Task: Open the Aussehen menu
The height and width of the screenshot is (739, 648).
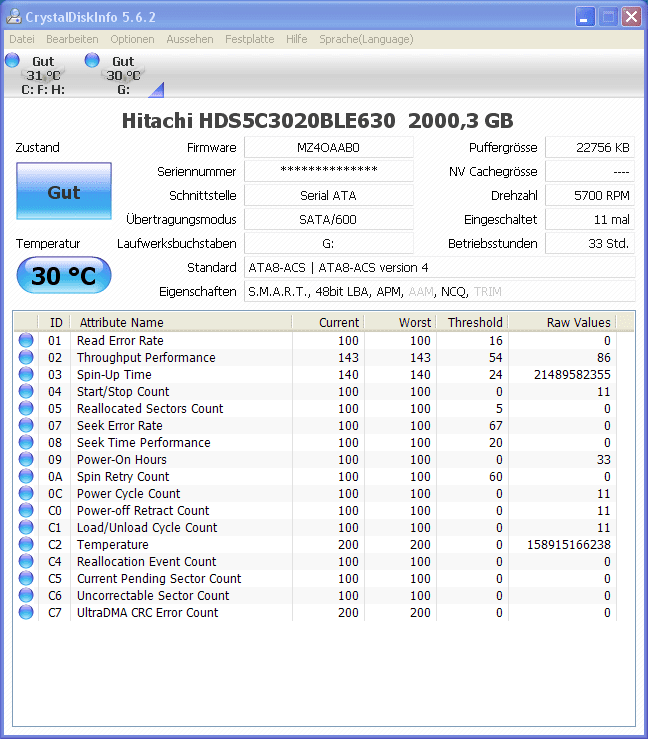Action: pyautogui.click(x=190, y=39)
